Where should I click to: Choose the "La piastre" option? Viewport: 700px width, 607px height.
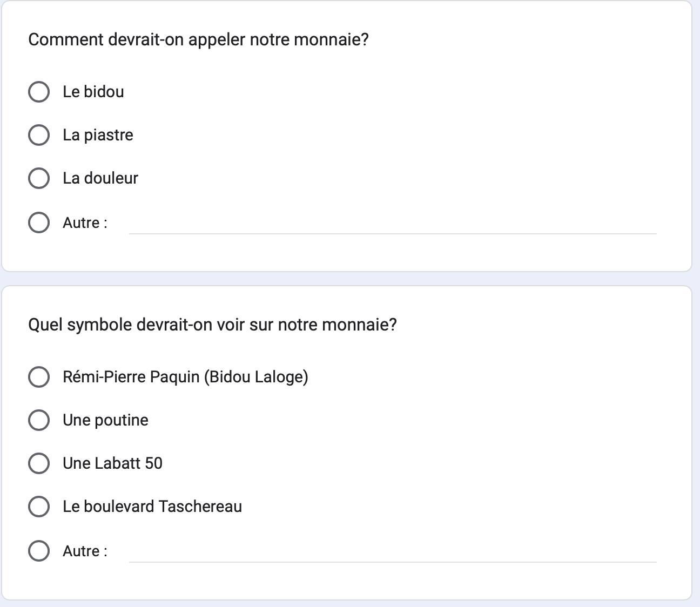point(39,135)
